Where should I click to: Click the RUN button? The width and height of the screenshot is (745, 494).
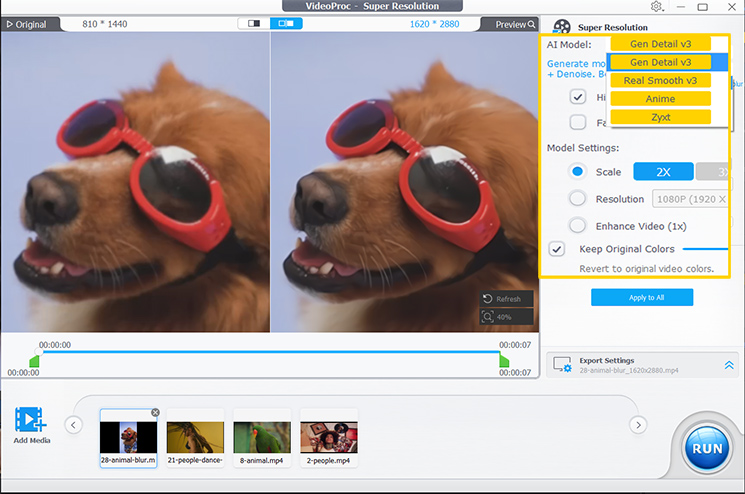point(707,448)
